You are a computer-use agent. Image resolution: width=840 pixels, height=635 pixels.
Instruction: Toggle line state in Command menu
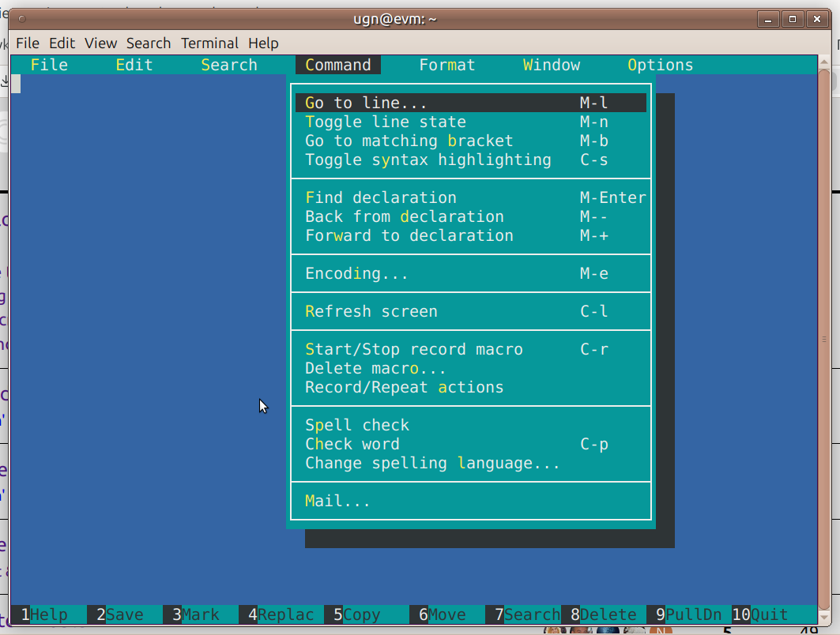coord(386,122)
